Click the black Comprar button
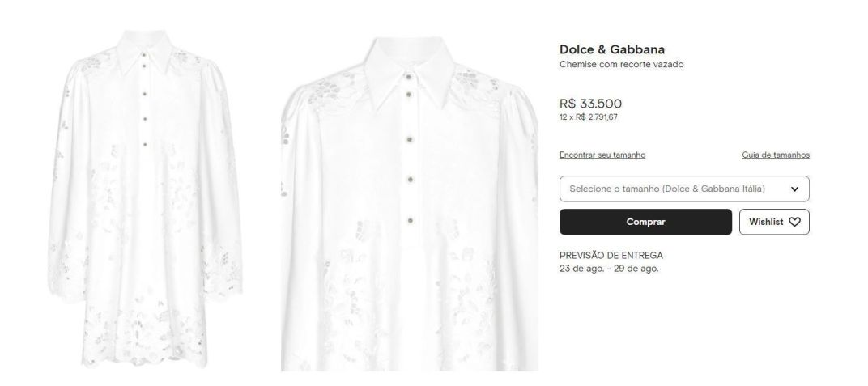 coord(645,222)
